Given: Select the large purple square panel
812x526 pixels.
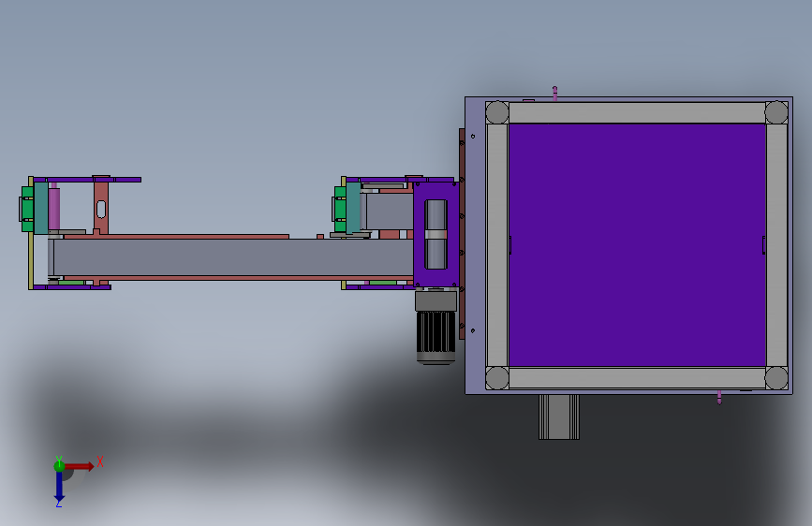Looking at the screenshot, I should coord(637,245).
